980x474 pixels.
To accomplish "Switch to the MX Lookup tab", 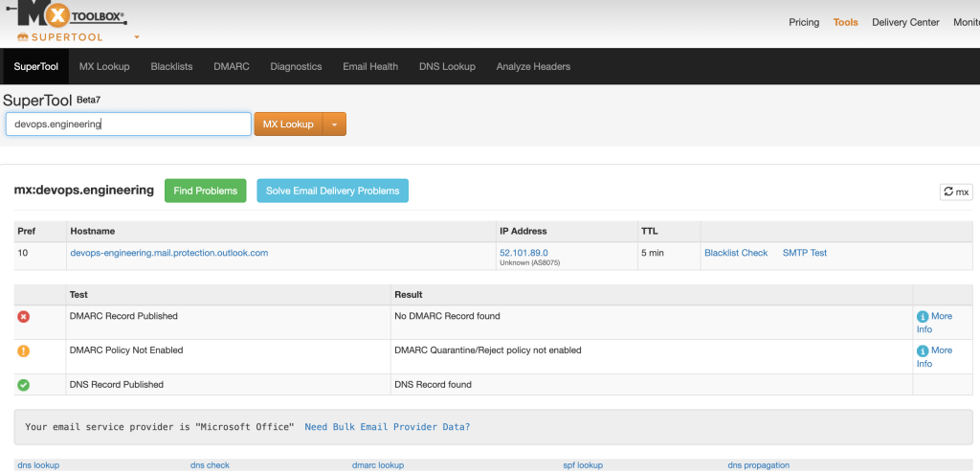I will click(104, 66).
